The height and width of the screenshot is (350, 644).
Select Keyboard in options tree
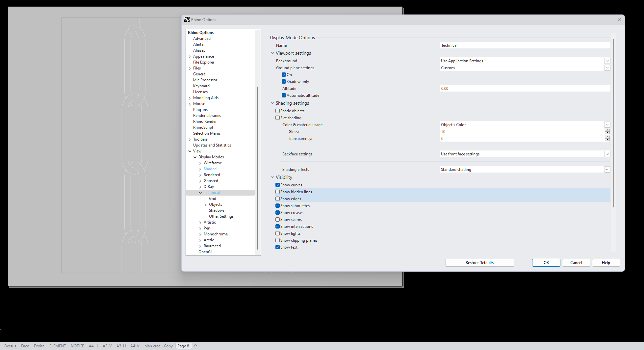(x=201, y=86)
